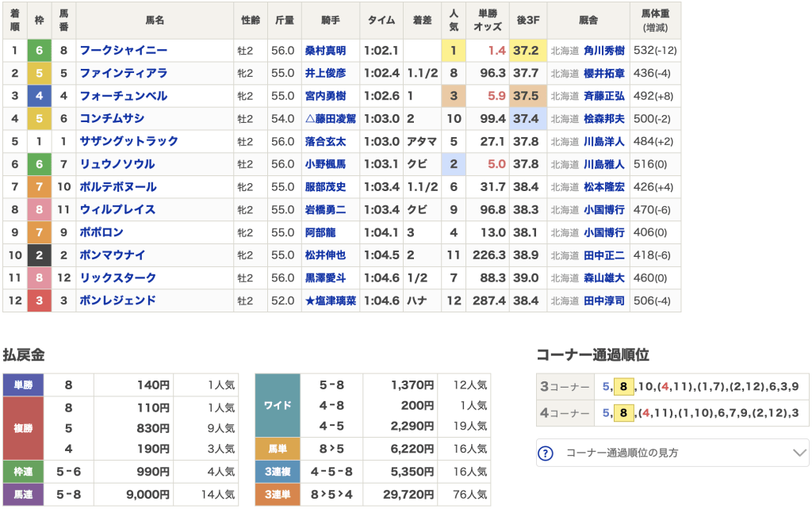Click the 払戻金 section heading
812x509 pixels.
point(23,355)
